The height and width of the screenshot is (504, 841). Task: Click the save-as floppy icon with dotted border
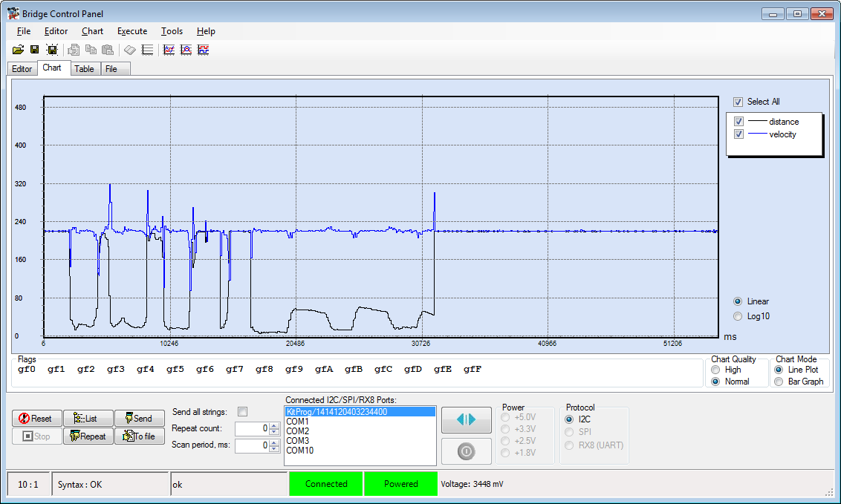52,50
